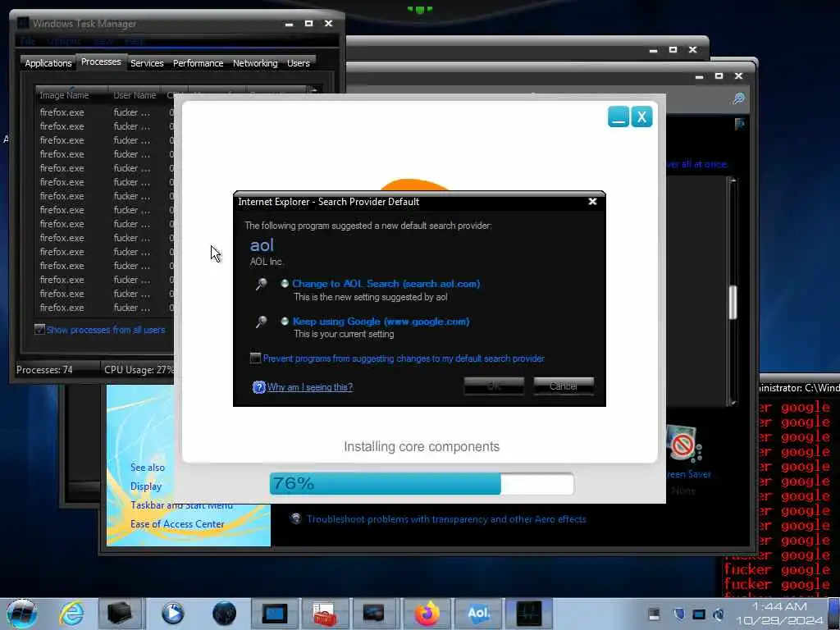Switch to the Processes tab

pyautogui.click(x=101, y=62)
